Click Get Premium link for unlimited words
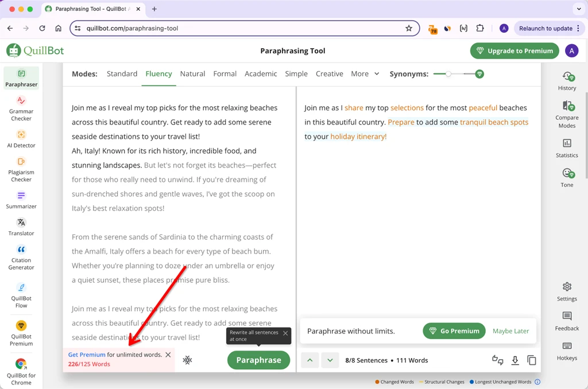Viewport: 588px width, 389px height. [87, 355]
